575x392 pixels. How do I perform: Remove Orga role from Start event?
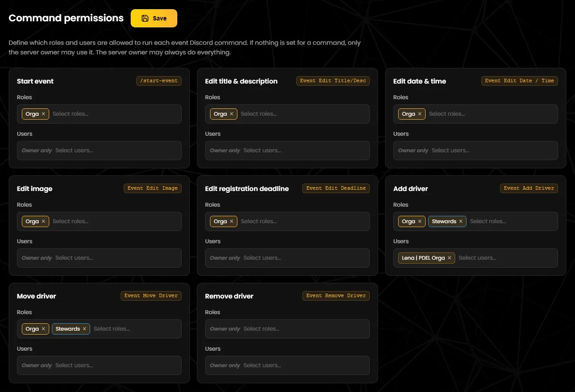tap(43, 114)
